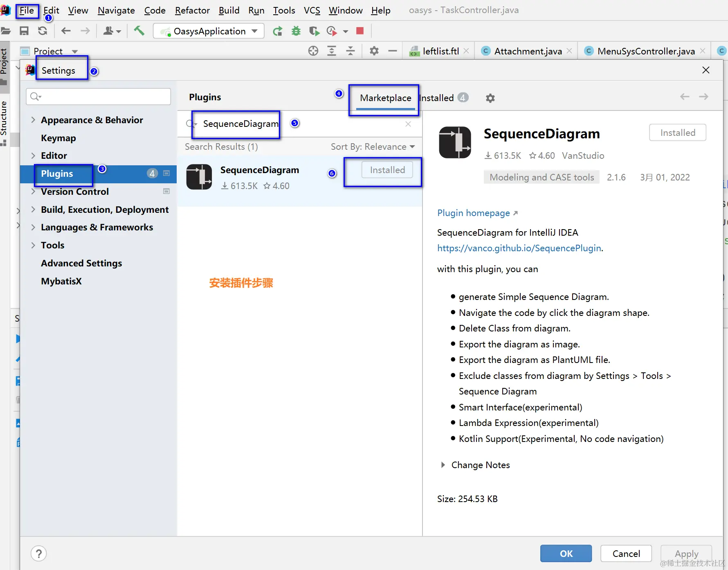Expand the Version Control settings node
This screenshot has height=570, width=728.
[33, 192]
